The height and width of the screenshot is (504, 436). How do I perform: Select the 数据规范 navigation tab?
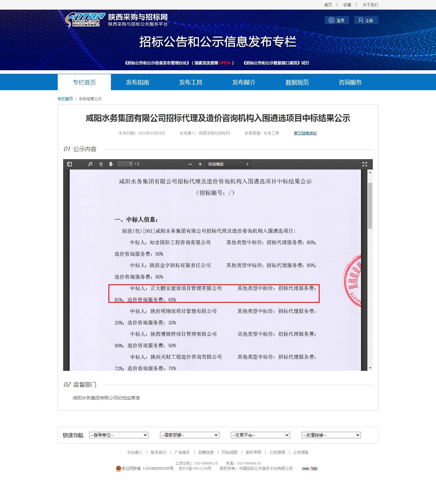(297, 82)
